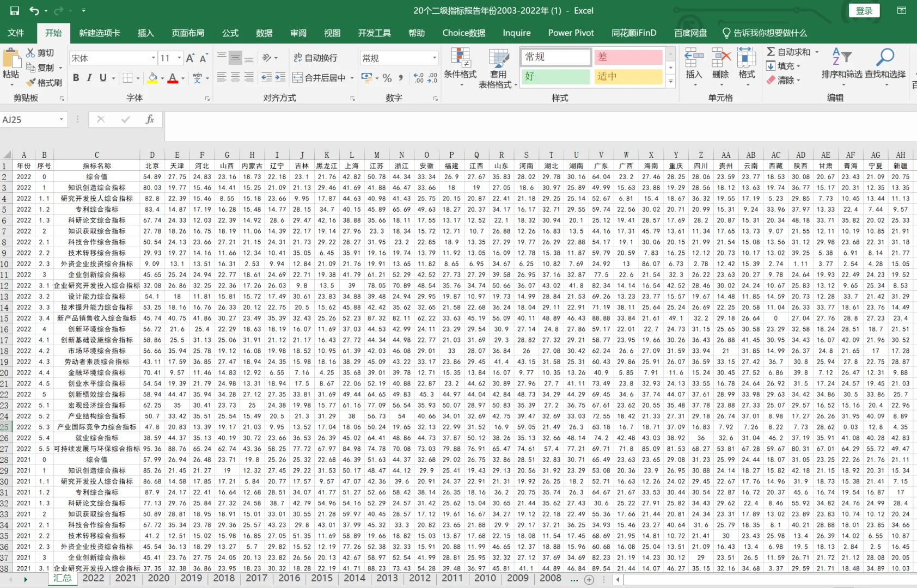Screen dimensions: 917x588
Task: Expand the Merge and Center (合并后居中) arrow
Action: 352,78
